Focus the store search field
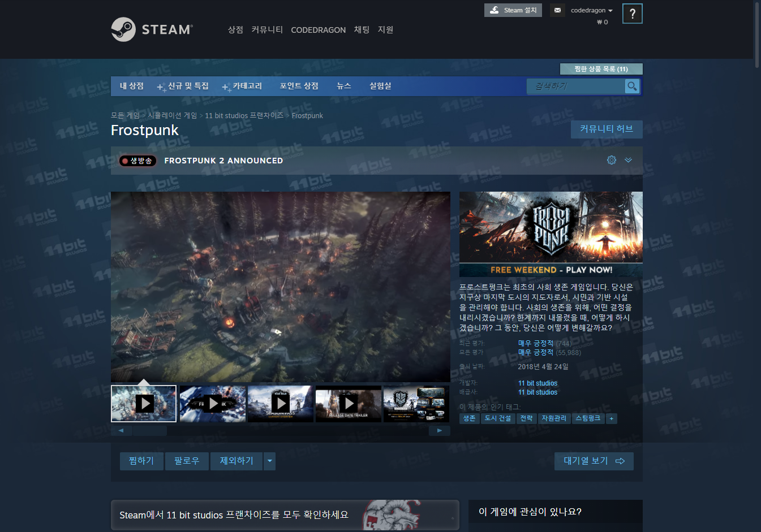The image size is (761, 532). (576, 86)
